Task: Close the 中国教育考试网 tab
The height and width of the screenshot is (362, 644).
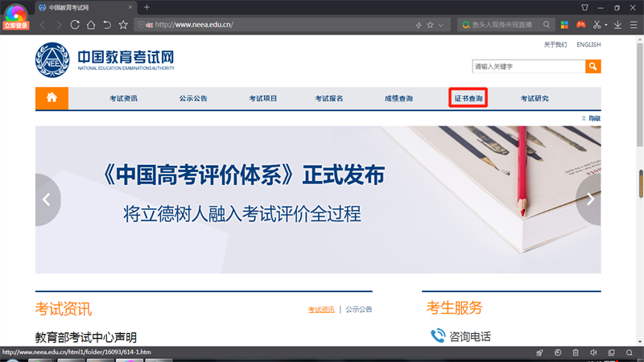Action: click(130, 7)
